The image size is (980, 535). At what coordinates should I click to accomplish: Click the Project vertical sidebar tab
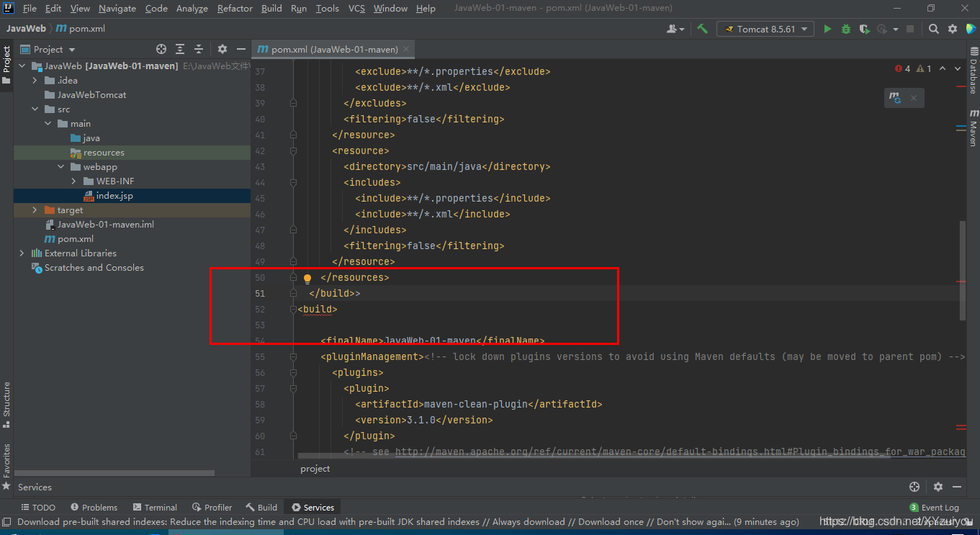[6, 65]
